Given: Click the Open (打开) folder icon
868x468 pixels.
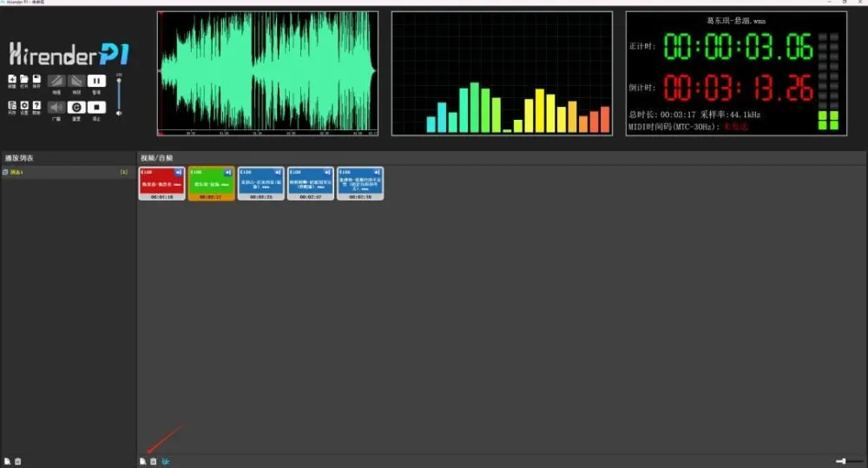Looking at the screenshot, I should [x=24, y=80].
